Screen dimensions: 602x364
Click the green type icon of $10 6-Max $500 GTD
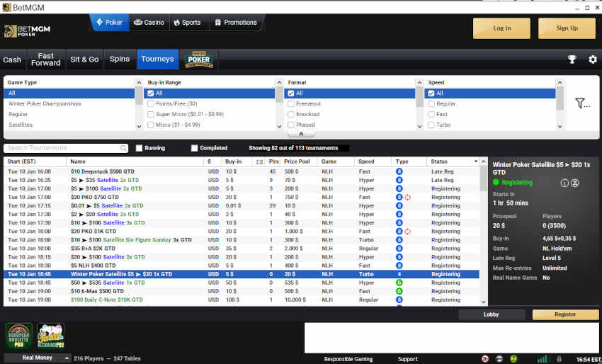coord(399,291)
